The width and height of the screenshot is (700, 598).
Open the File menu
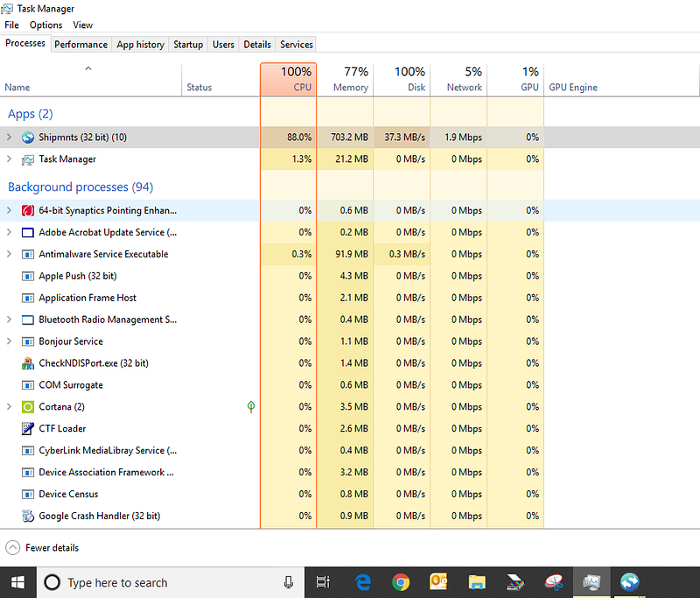pos(11,25)
